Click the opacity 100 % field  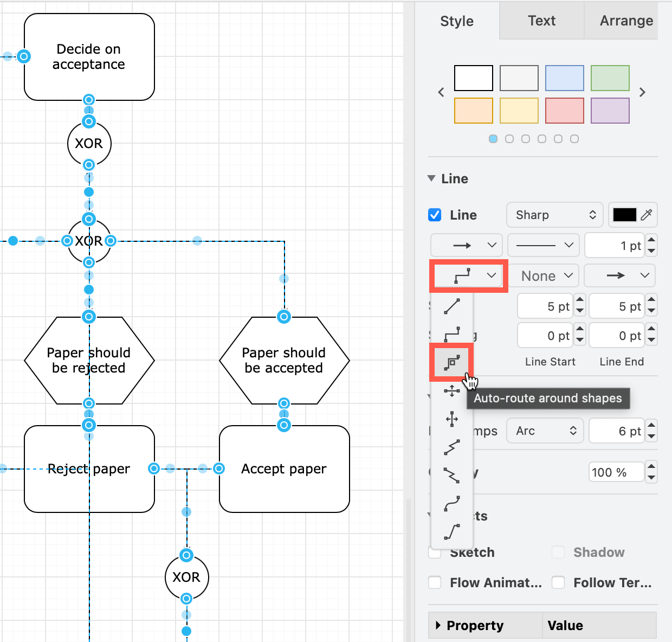[x=617, y=472]
